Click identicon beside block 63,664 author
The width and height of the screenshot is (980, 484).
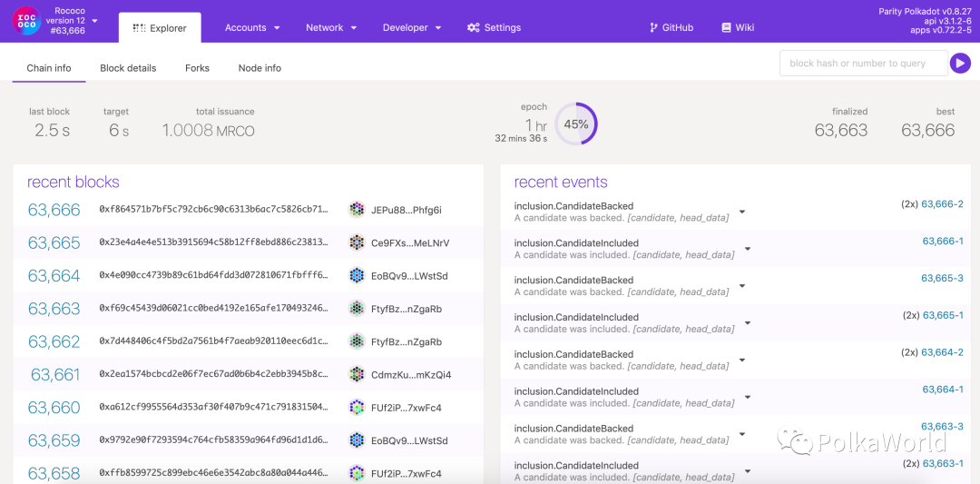tap(357, 275)
